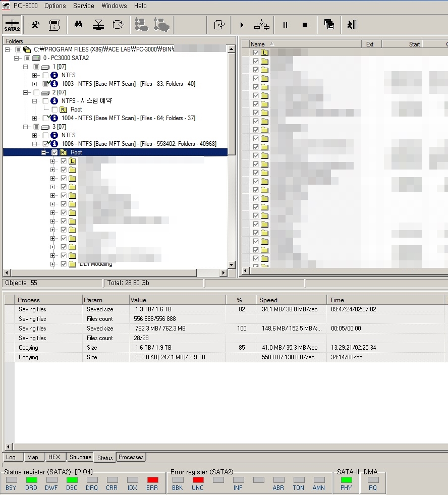Click the red ERR status indicator
This screenshot has height=495, width=448.
tap(152, 480)
